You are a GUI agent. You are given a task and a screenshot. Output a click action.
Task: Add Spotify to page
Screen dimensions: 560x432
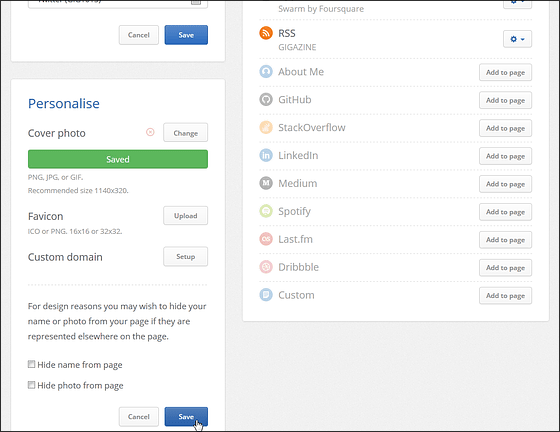point(505,211)
